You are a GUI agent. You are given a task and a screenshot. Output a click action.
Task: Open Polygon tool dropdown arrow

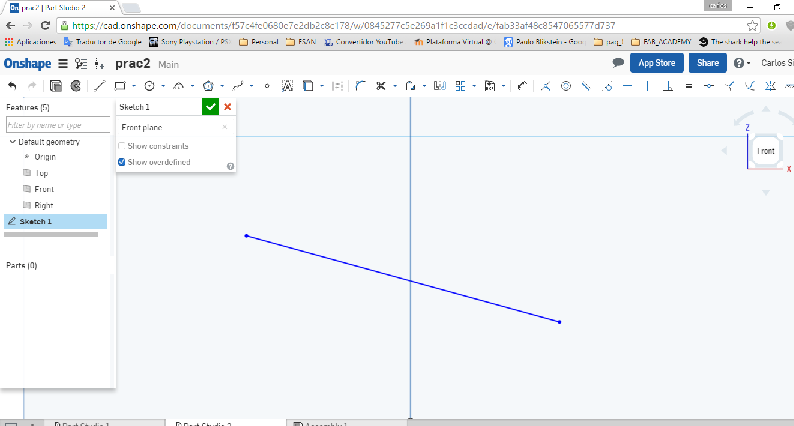pyautogui.click(x=222, y=86)
